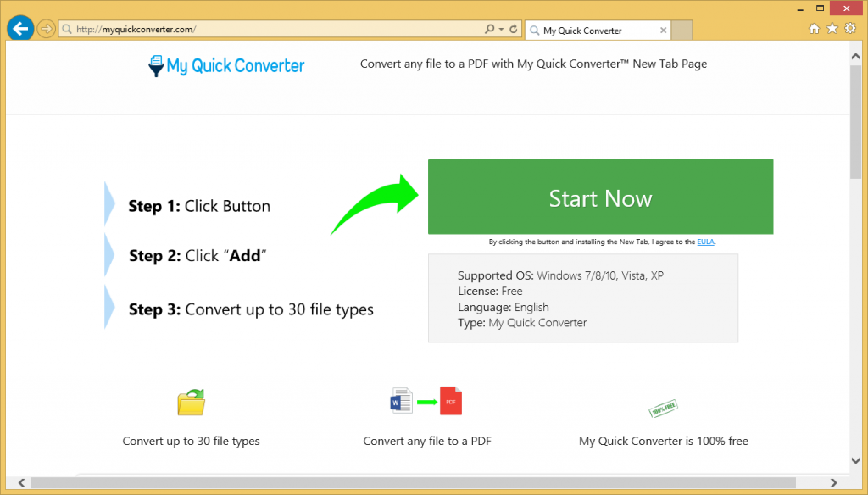
Task: Click the My Quick Converter logo
Action: point(226,66)
